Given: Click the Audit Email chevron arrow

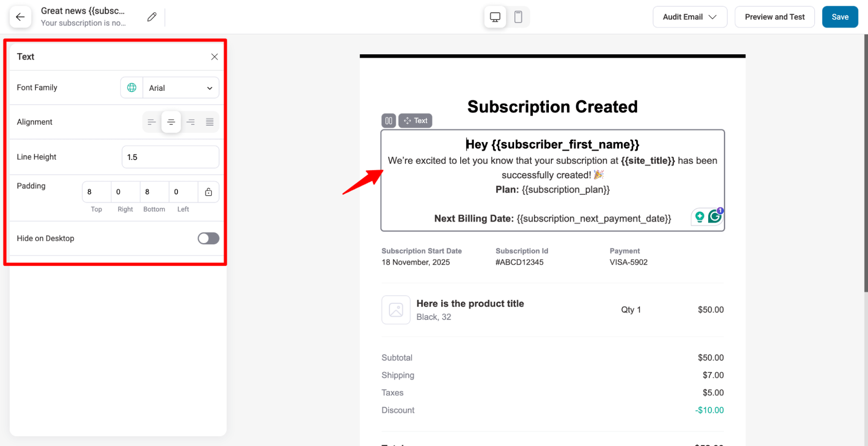Looking at the screenshot, I should coord(713,17).
